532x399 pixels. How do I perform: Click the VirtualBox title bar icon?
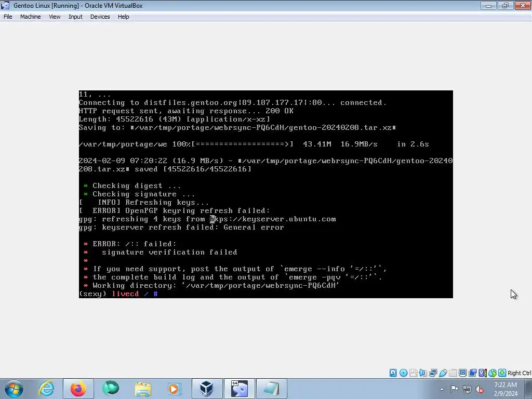[x=5, y=5]
